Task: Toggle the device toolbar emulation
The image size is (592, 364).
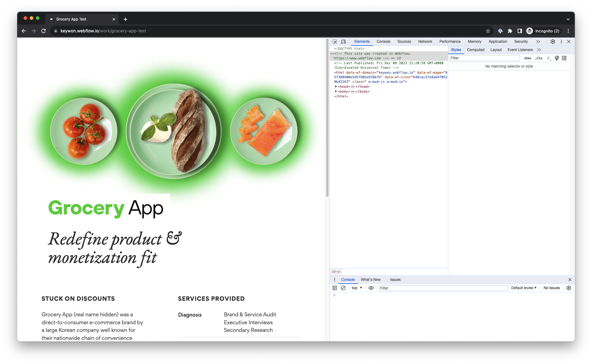Action: pos(343,42)
